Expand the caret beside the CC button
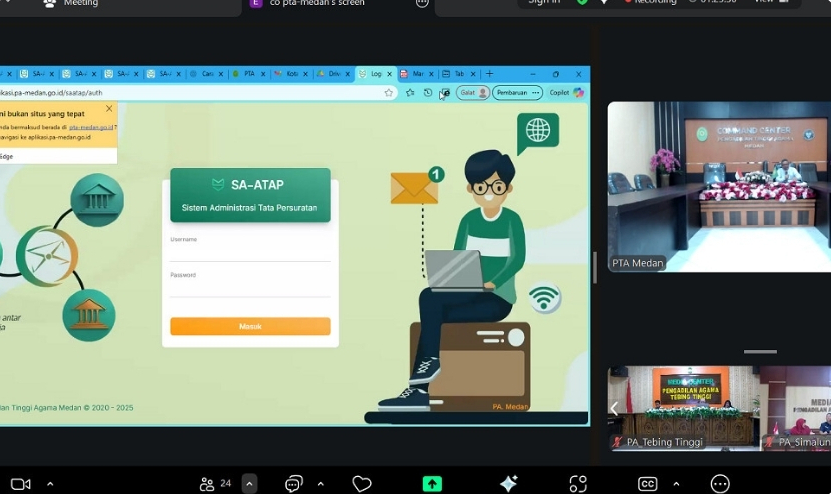The width and height of the screenshot is (831, 494). coord(676,483)
